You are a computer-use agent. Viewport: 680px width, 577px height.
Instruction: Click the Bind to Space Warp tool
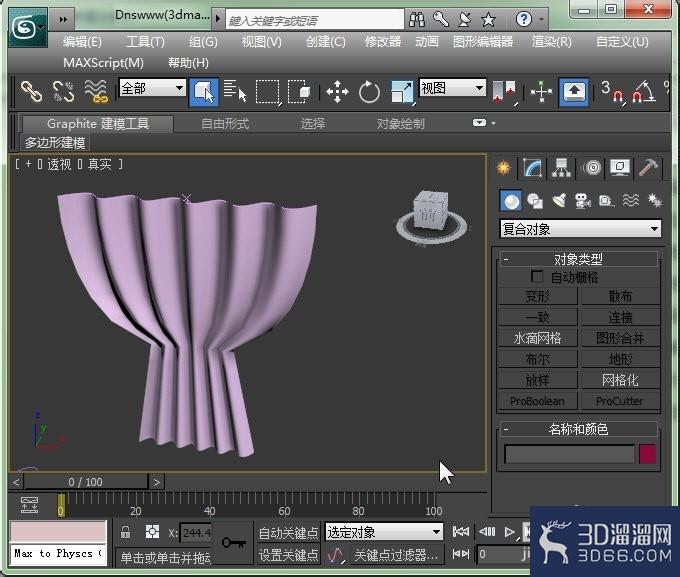pos(96,91)
